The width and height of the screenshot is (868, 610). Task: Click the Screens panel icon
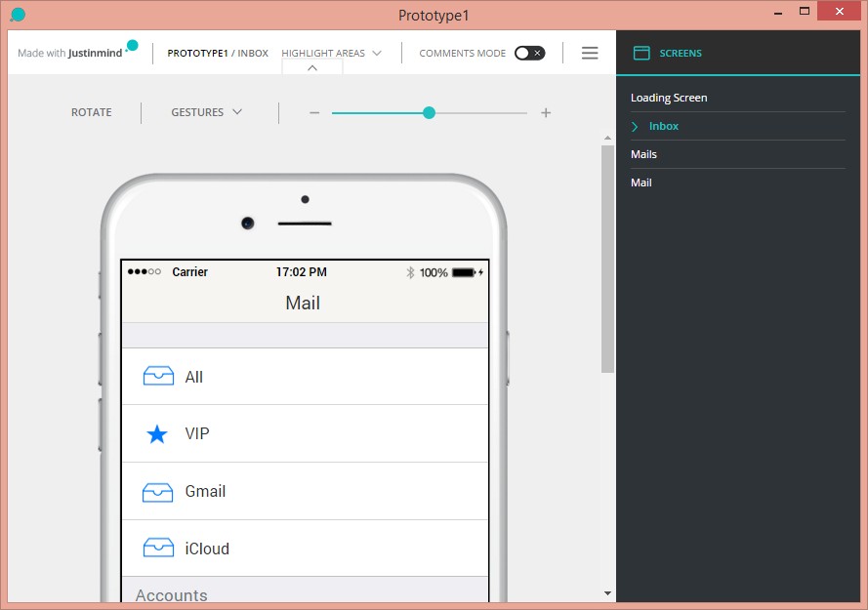pyautogui.click(x=641, y=53)
